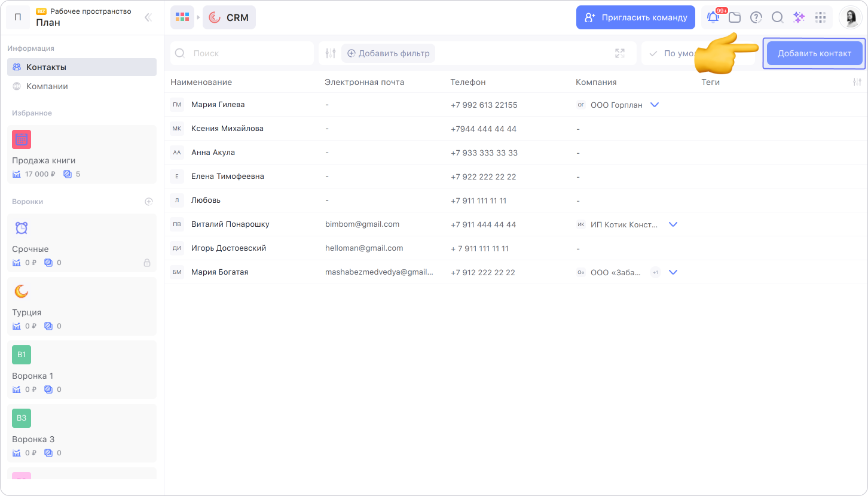This screenshot has height=496, width=868.
Task: Click the Добавить фильтр button
Action: pos(389,53)
